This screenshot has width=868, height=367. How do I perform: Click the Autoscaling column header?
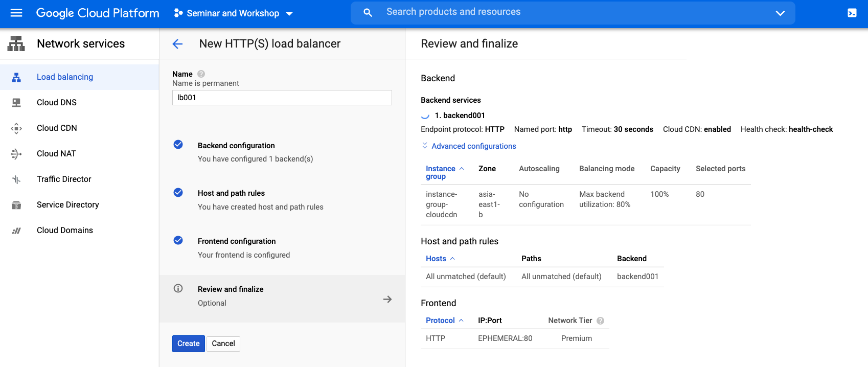pyautogui.click(x=539, y=169)
